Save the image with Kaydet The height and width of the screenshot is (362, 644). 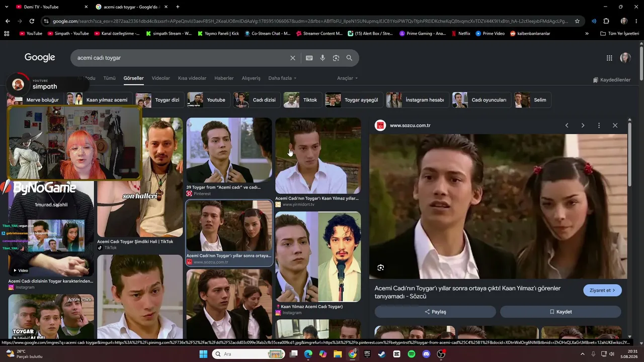pos(560,312)
